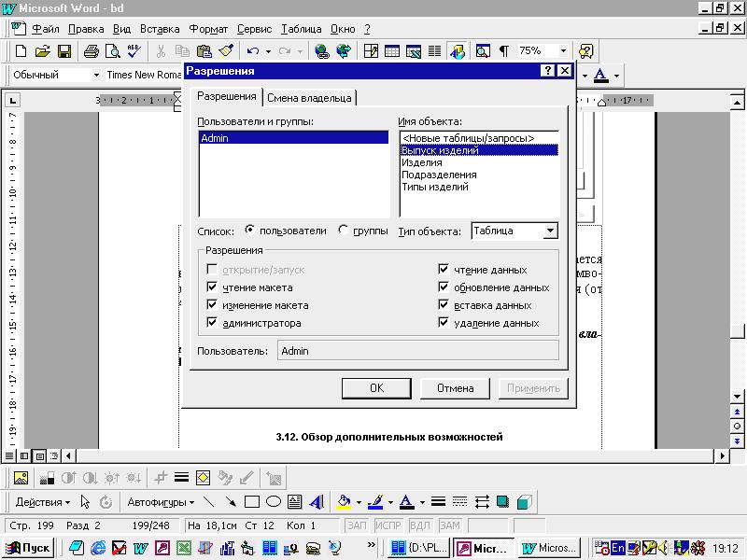Toggle the 'чтение данных' checkbox
The height and width of the screenshot is (560, 747).
pos(443,270)
